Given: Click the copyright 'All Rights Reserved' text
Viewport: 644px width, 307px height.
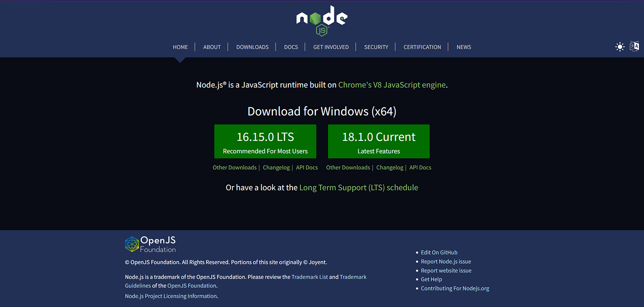Looking at the screenshot, I should 206,262.
